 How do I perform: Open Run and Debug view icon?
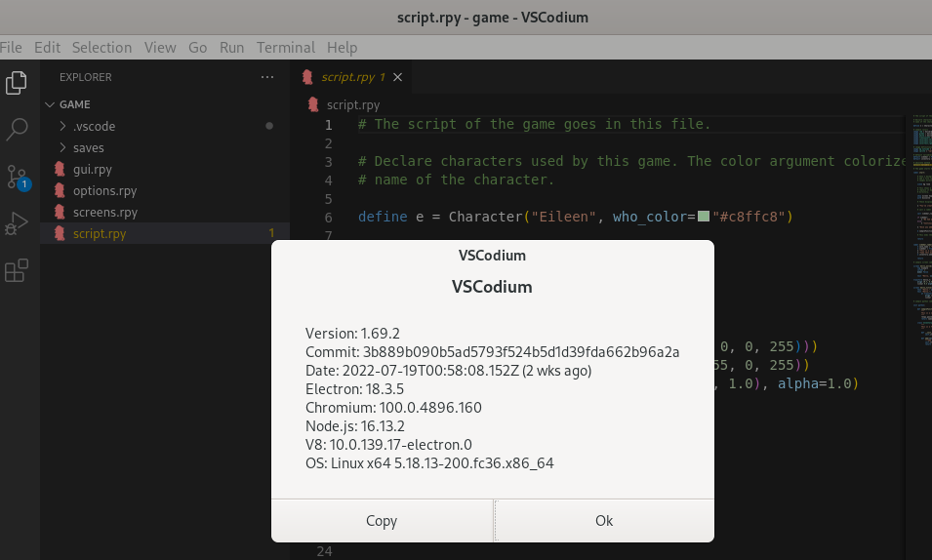click(16, 223)
